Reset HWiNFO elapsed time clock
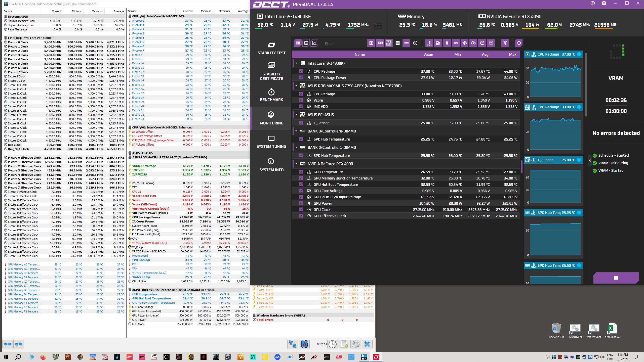Viewport: 644px width, 362px height. 332,344
